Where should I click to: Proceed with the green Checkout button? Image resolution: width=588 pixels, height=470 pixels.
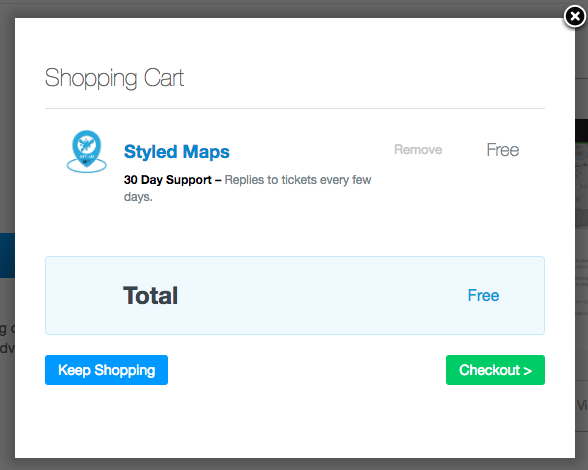pos(495,370)
